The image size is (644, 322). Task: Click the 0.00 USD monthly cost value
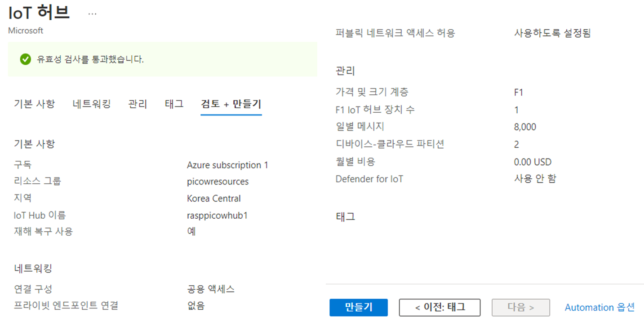tap(533, 162)
